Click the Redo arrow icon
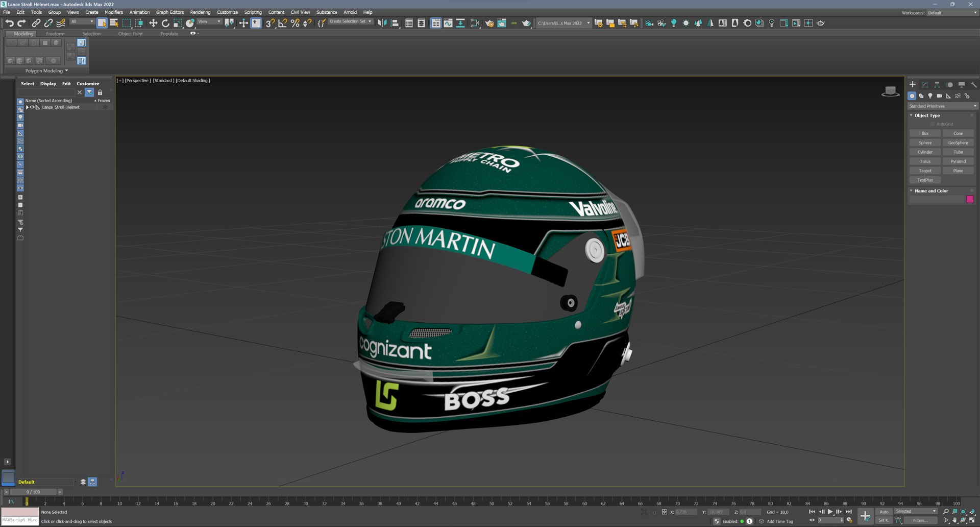 pyautogui.click(x=21, y=23)
